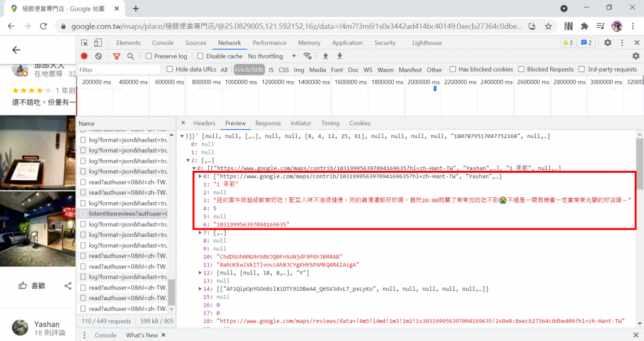Select the Fetch/XHR filter toggle
This screenshot has width=644, height=341.
[x=249, y=70]
